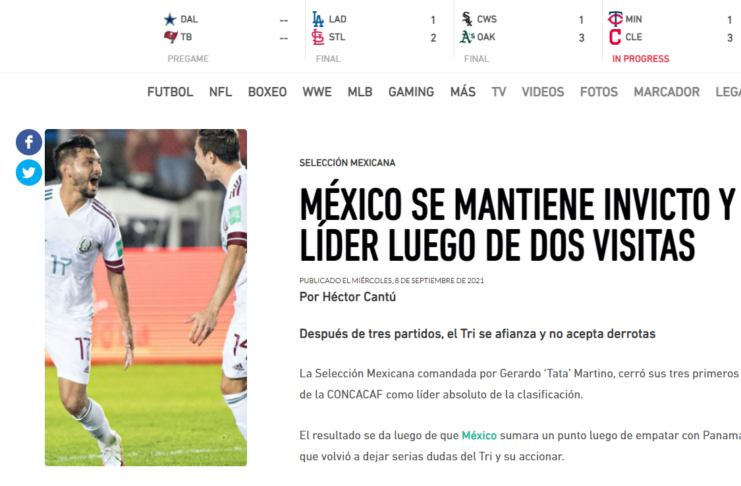741x486 pixels.
Task: Click the Oakland A's team logo
Action: (467, 37)
